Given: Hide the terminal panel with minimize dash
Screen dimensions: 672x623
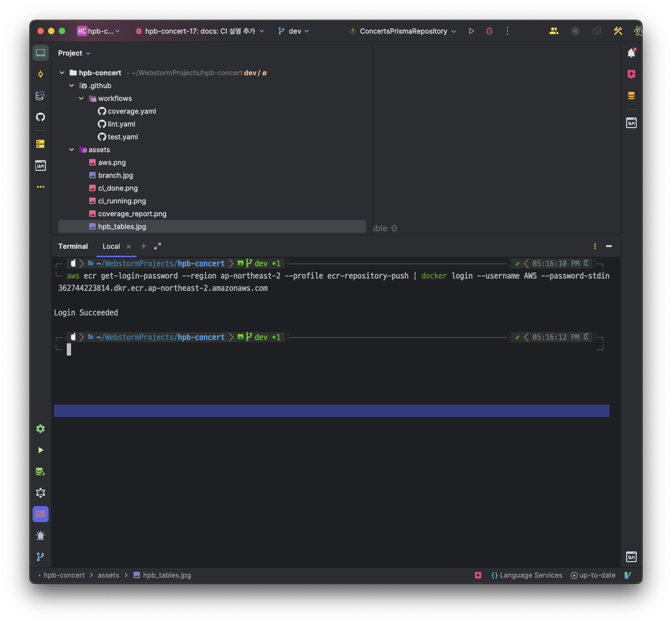Looking at the screenshot, I should click(x=609, y=246).
